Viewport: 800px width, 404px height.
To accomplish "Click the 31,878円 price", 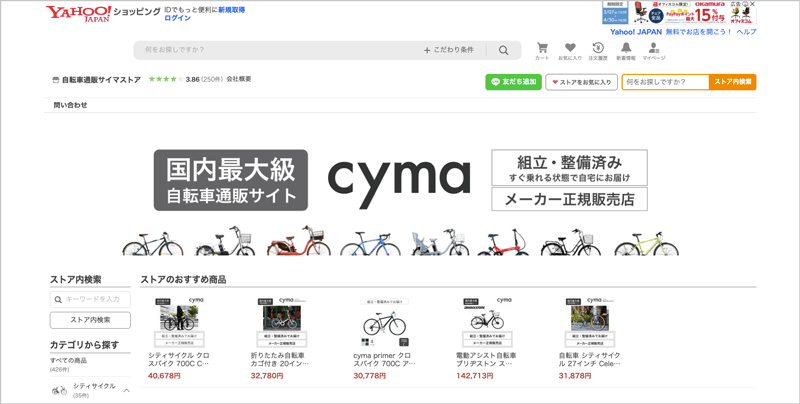I will [x=575, y=376].
